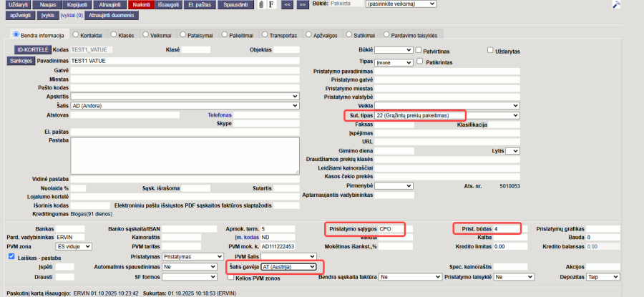Click the El. paštas toolbar button
The image size is (644, 297).
coord(199,5)
